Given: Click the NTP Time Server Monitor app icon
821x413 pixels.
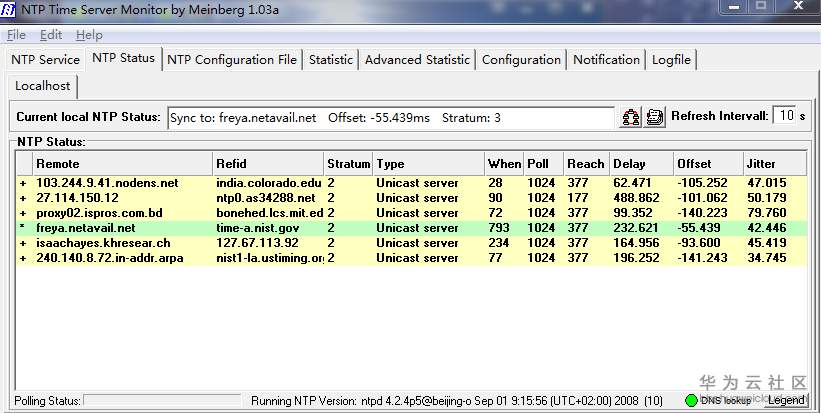Looking at the screenshot, I should click(7, 9).
